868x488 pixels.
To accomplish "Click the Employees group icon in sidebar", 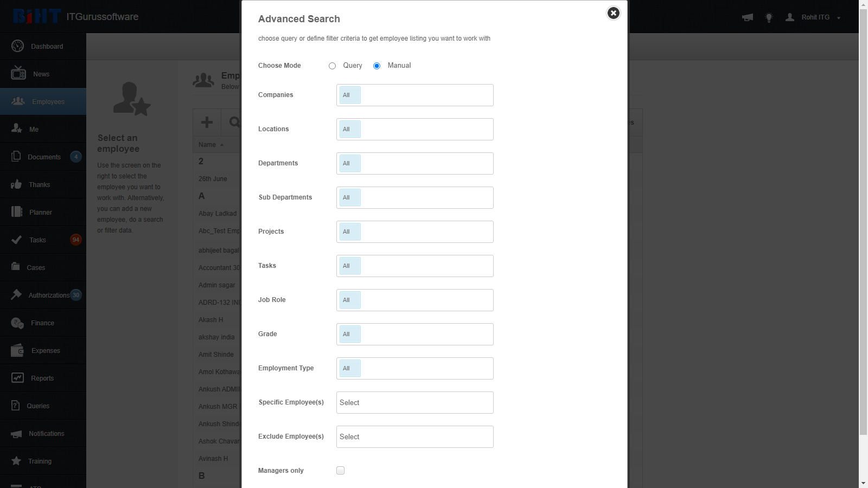I will [x=18, y=101].
